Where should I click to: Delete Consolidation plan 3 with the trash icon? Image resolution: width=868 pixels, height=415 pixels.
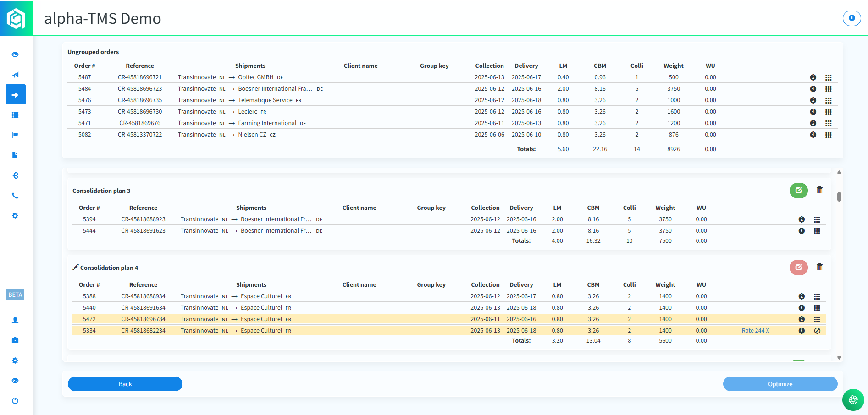pos(819,190)
